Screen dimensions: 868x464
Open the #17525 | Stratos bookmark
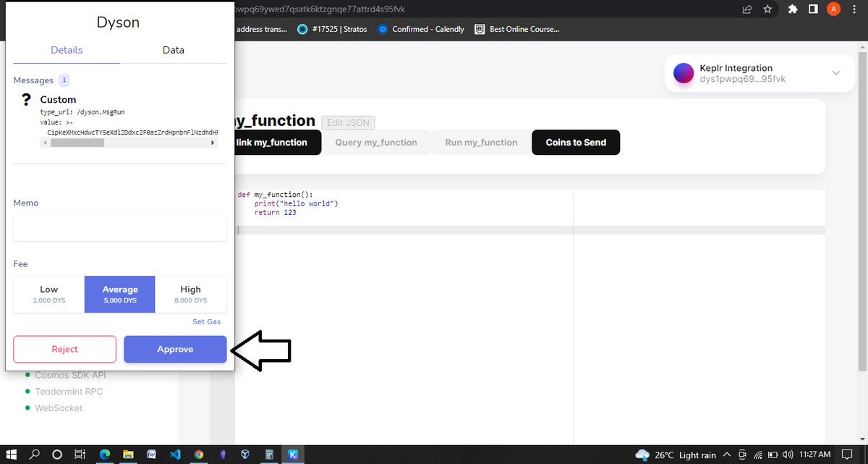pyautogui.click(x=331, y=29)
